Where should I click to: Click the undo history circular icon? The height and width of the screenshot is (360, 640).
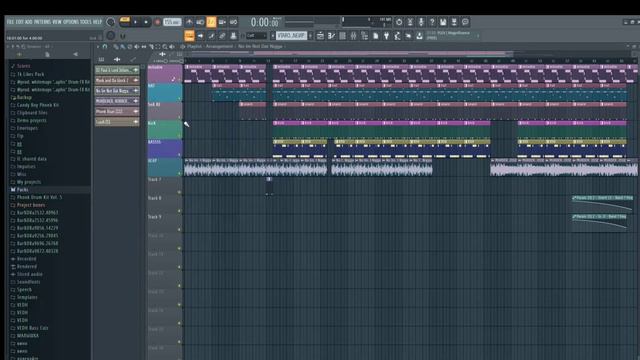click(399, 22)
